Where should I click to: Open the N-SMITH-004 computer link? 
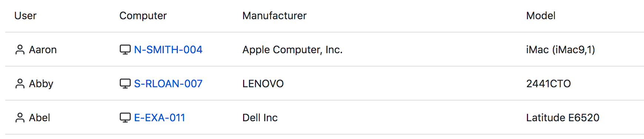click(x=168, y=50)
